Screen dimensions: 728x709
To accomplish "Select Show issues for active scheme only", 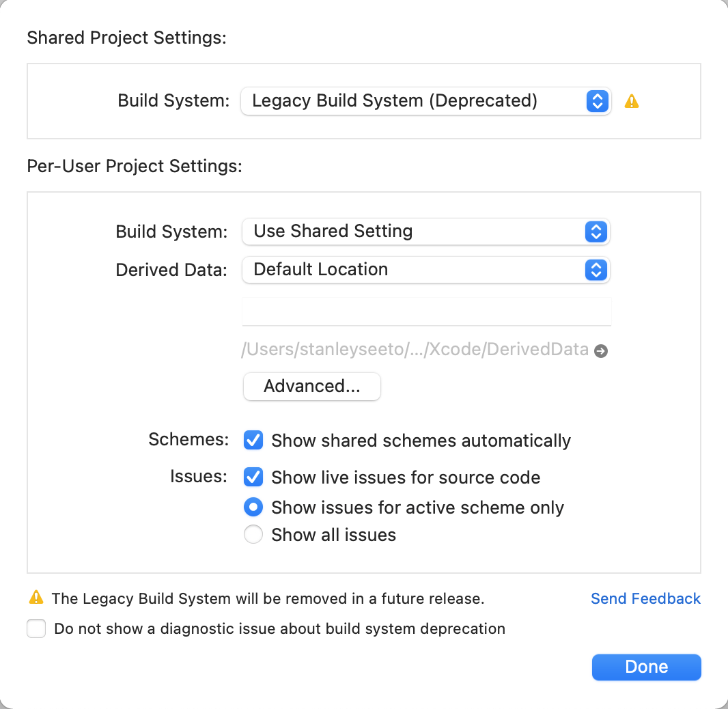I will pyautogui.click(x=253, y=507).
